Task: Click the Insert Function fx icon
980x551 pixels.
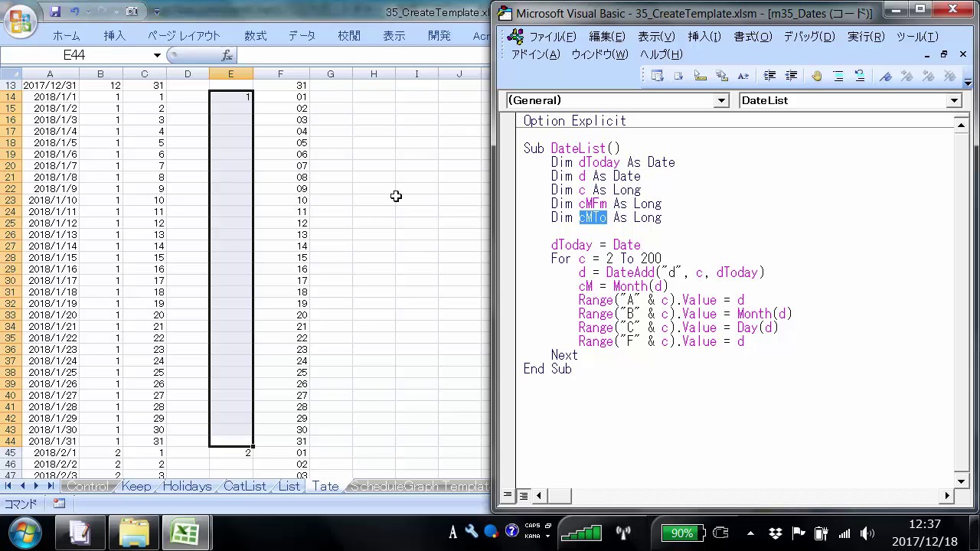Action: pos(227,55)
